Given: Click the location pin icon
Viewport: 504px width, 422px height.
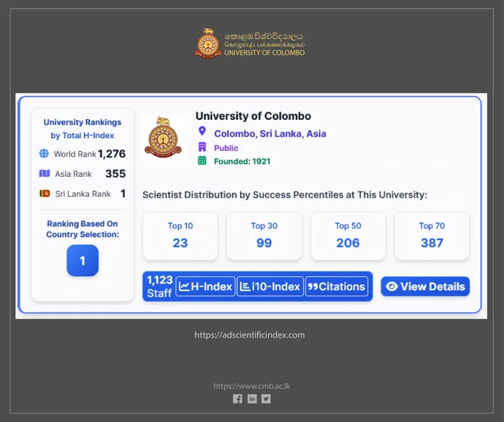Looking at the screenshot, I should [x=202, y=131].
